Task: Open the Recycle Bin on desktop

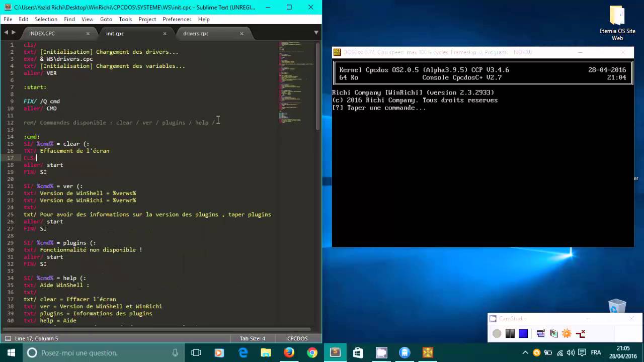Action: point(617,306)
